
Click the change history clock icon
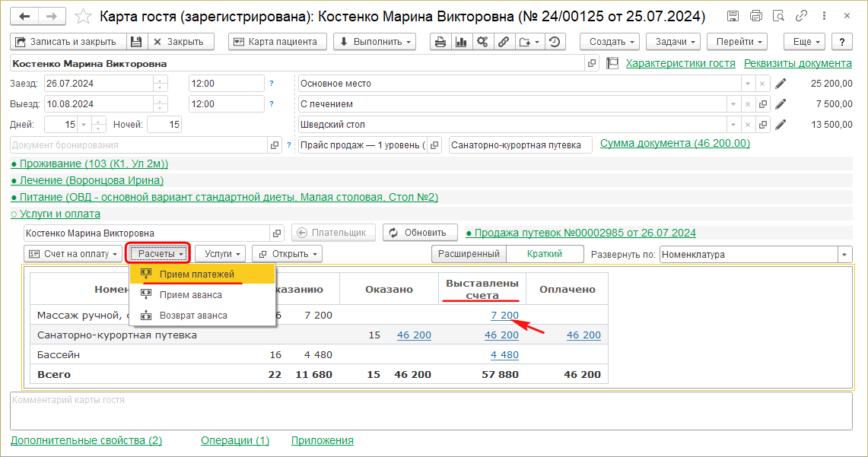555,42
